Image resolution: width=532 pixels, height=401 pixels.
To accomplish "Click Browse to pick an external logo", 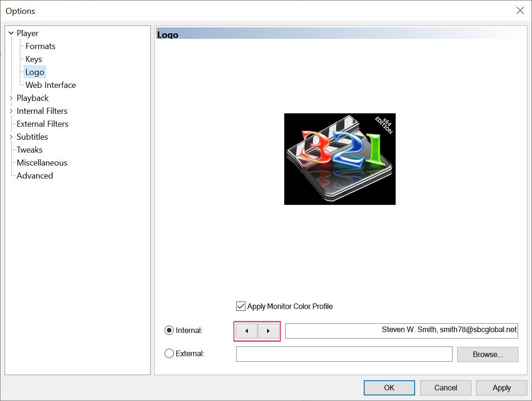I will coord(487,354).
